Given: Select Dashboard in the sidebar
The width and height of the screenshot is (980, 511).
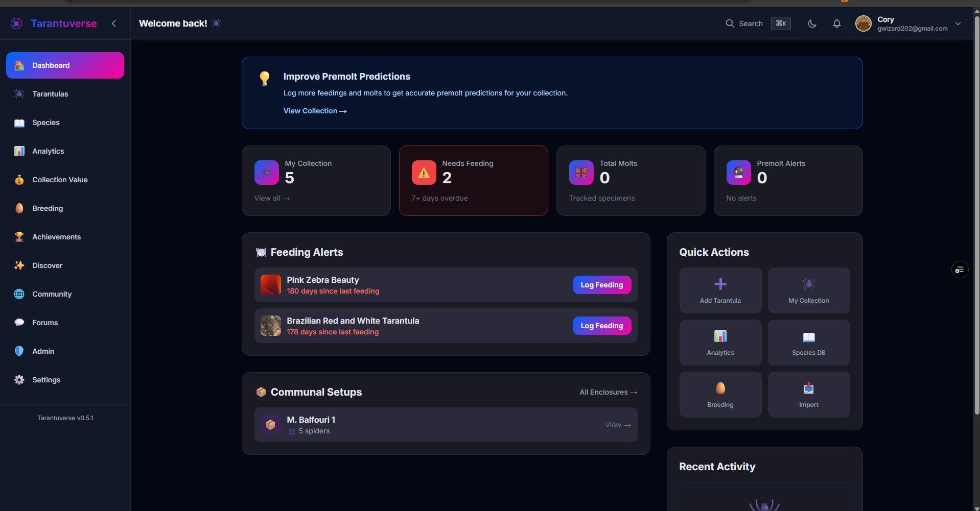Looking at the screenshot, I should point(65,65).
